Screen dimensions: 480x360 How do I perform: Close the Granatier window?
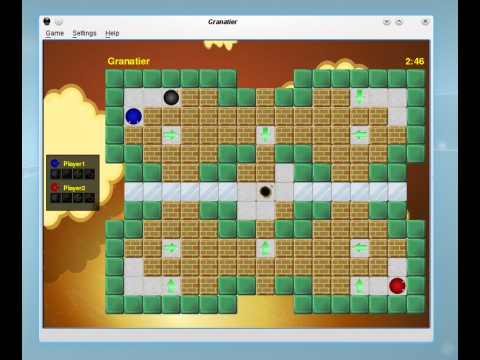pyautogui.click(x=425, y=22)
